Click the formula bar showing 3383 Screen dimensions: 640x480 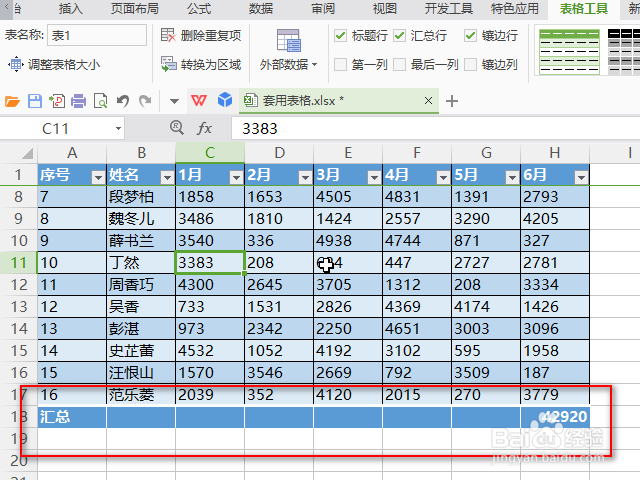436,129
